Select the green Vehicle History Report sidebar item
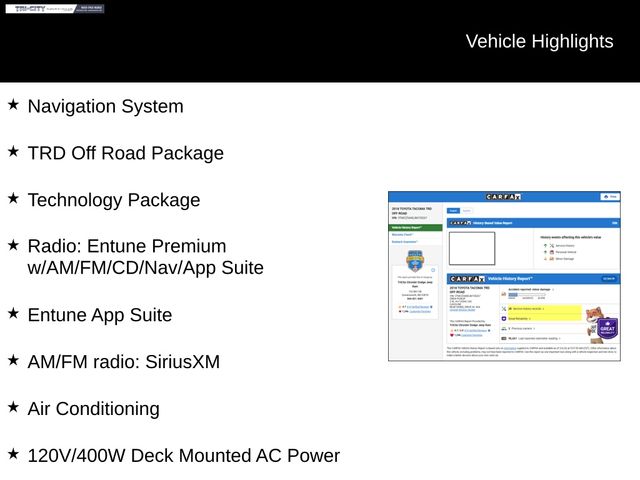 tap(415, 228)
